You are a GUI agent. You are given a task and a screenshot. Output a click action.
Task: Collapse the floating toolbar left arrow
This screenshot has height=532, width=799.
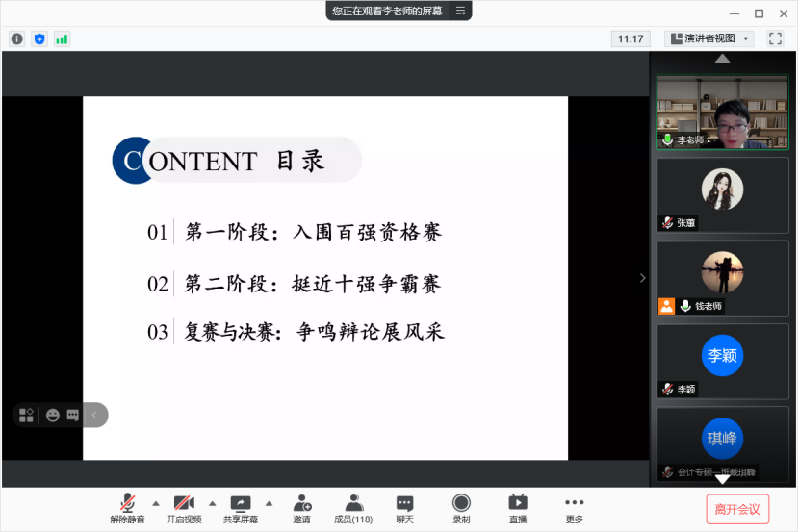coord(94,415)
